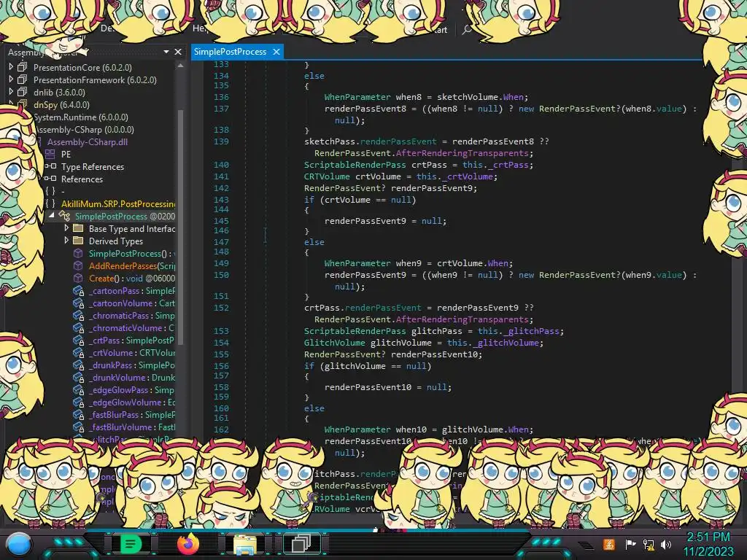The image size is (747, 560).
Task: Select the _edgeGlowVolume field entry
Action: (x=132, y=402)
